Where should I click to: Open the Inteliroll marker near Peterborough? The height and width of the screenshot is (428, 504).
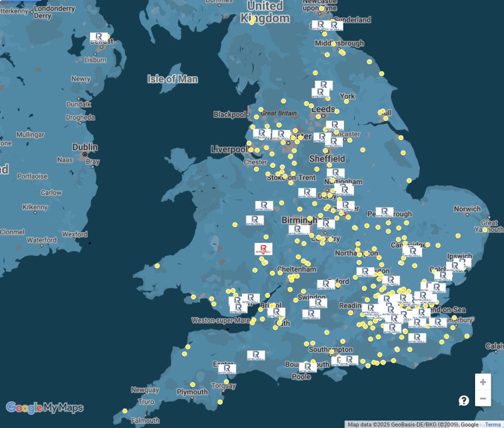(385, 212)
